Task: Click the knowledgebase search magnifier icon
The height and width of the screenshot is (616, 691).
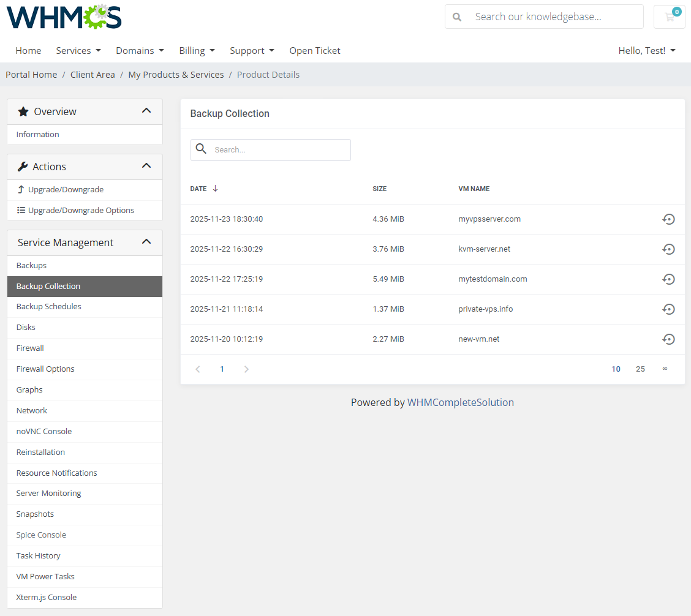Action: pyautogui.click(x=457, y=17)
